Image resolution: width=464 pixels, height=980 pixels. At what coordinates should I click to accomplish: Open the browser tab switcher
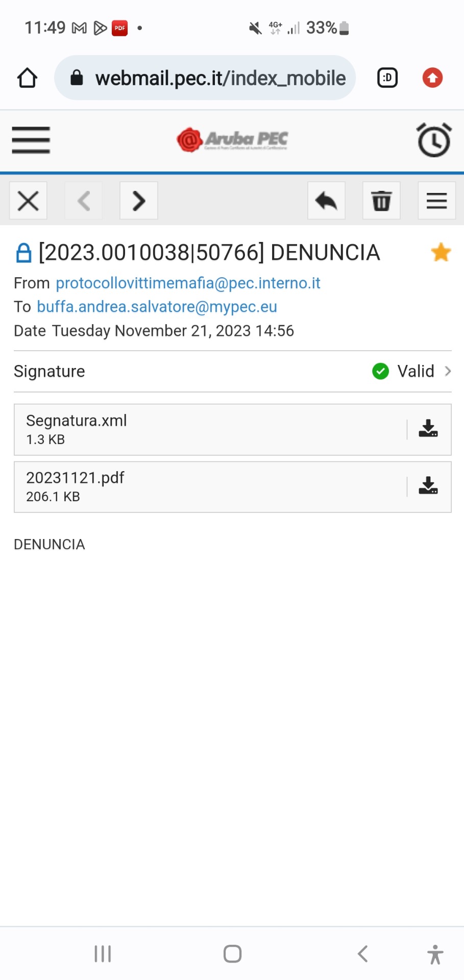tap(387, 78)
